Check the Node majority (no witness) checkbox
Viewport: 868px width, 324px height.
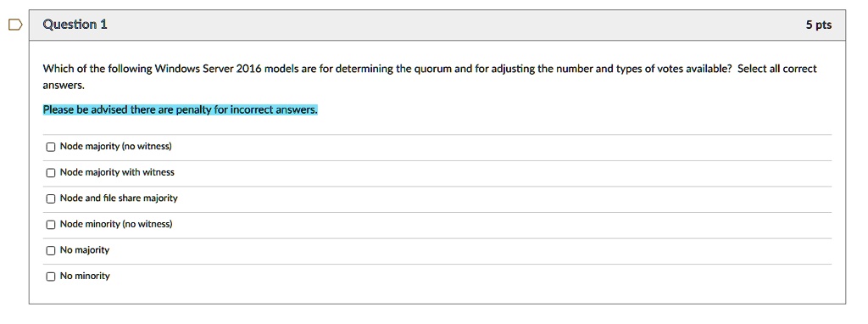pyautogui.click(x=51, y=147)
